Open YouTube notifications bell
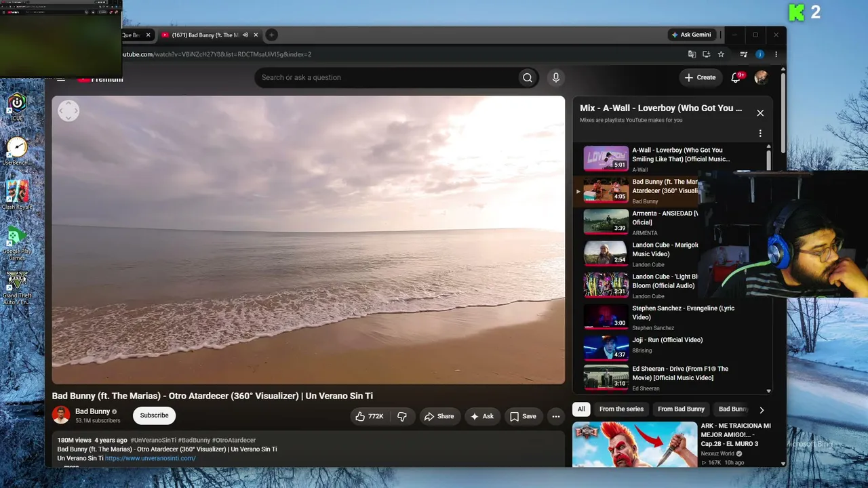868x488 pixels. [x=736, y=78]
